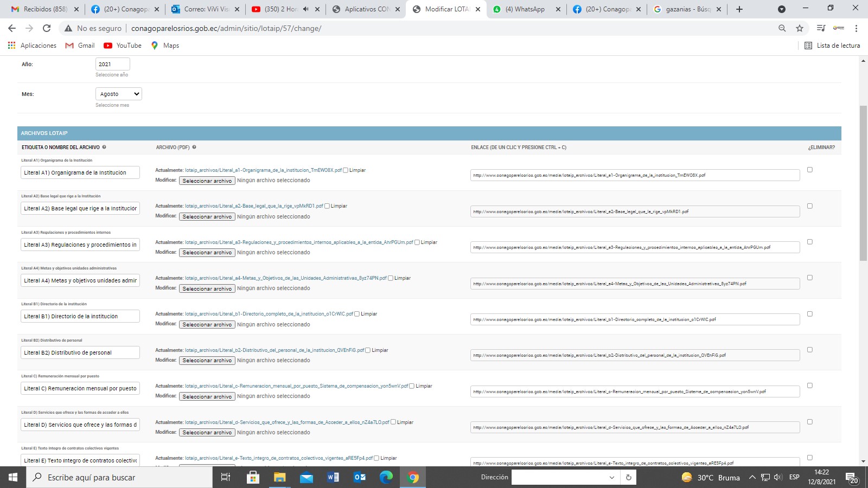The height and width of the screenshot is (488, 868).
Task: Click the Windows taskbar search box
Action: tap(119, 477)
